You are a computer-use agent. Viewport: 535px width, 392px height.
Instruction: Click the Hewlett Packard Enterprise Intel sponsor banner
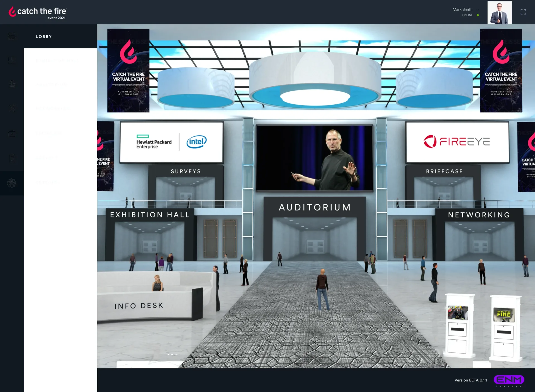tap(171, 142)
